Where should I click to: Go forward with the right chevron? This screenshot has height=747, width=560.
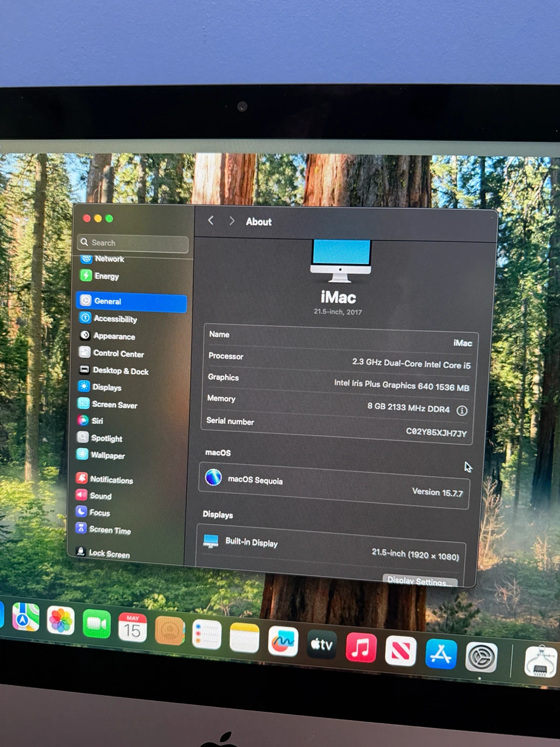pos(232,221)
